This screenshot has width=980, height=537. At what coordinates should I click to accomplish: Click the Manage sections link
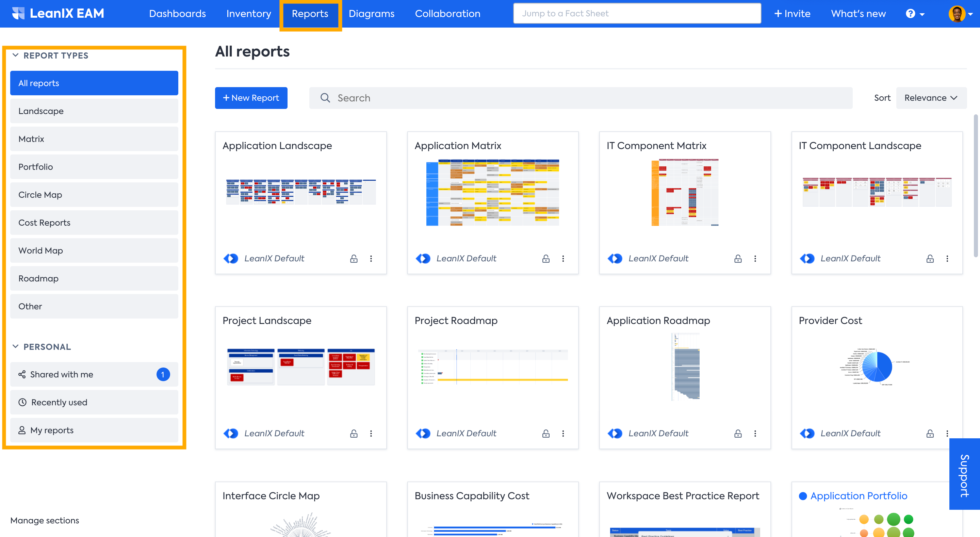45,520
